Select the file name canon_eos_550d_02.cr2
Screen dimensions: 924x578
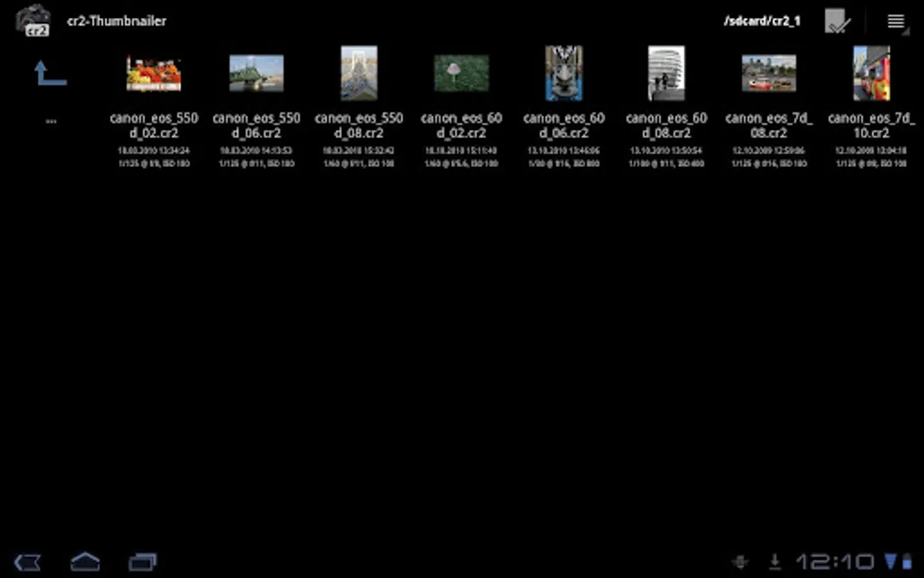pos(153,125)
